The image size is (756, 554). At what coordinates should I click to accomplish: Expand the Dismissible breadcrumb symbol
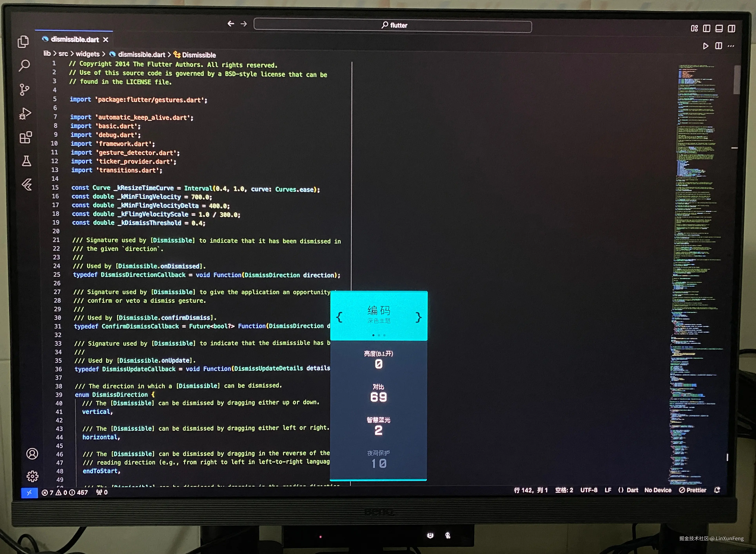click(x=198, y=55)
